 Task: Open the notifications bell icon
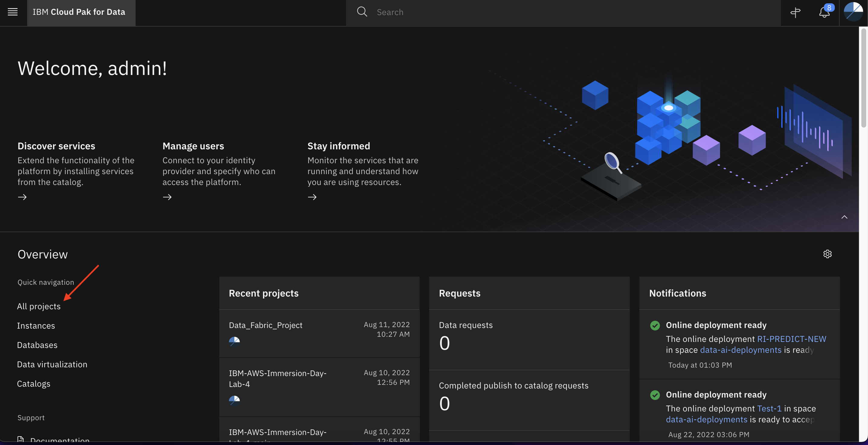click(x=824, y=12)
